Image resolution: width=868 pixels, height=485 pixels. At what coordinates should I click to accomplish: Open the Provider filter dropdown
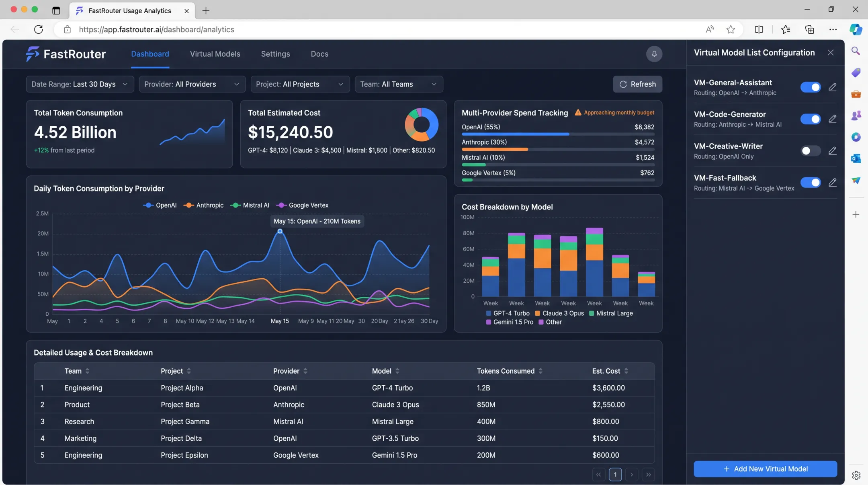click(x=192, y=84)
